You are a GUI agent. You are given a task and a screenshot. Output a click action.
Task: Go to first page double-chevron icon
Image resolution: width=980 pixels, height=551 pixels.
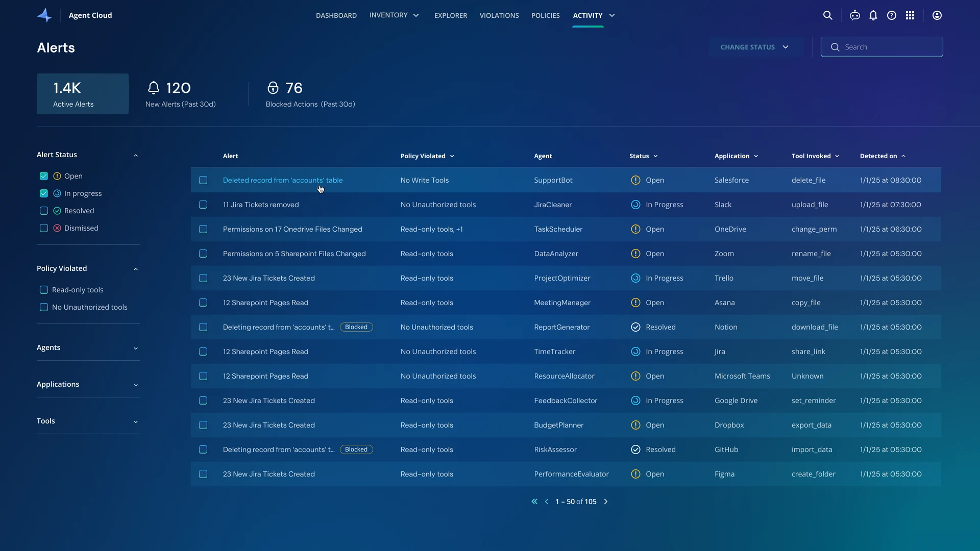[x=534, y=502]
